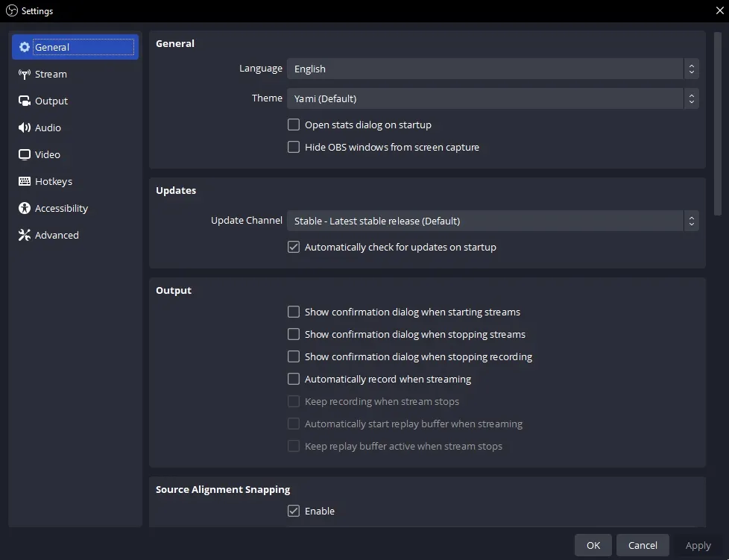The height and width of the screenshot is (560, 729).
Task: Click the Accessibility person icon
Action: tap(24, 208)
